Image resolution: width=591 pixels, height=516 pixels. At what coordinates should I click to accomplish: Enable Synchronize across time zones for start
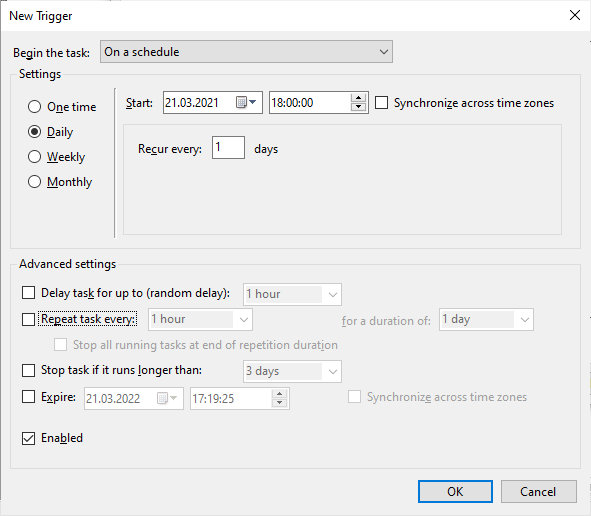[x=381, y=103]
